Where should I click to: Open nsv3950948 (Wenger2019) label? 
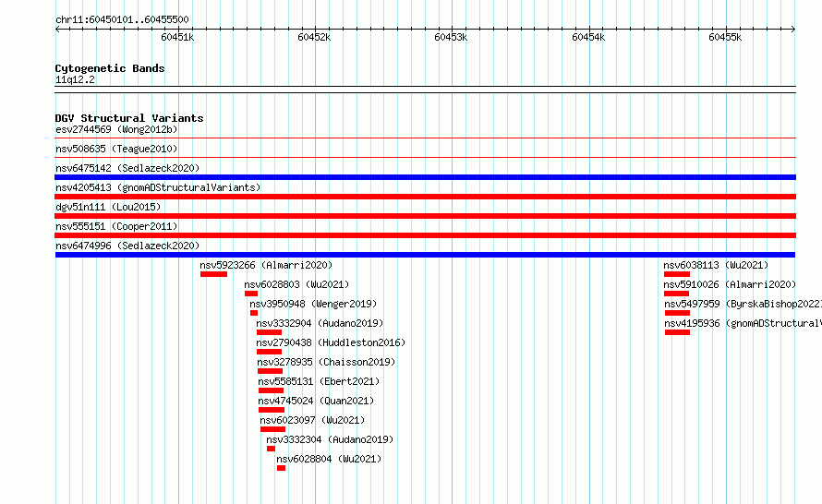coord(313,304)
